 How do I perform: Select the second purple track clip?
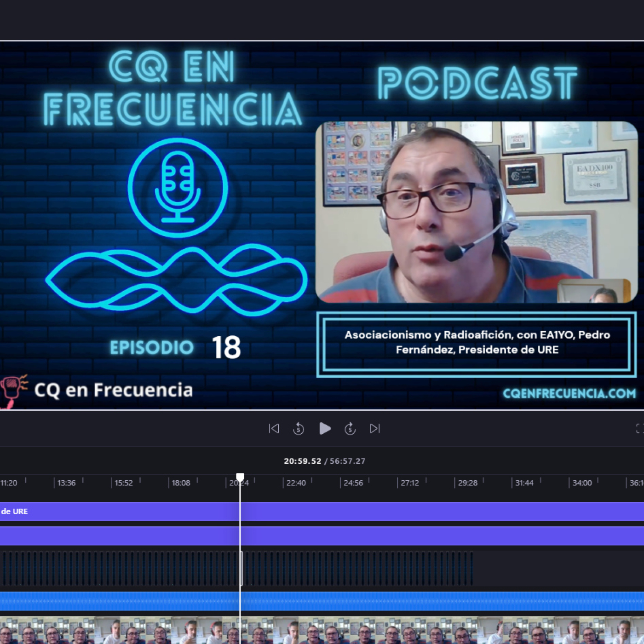click(322, 536)
